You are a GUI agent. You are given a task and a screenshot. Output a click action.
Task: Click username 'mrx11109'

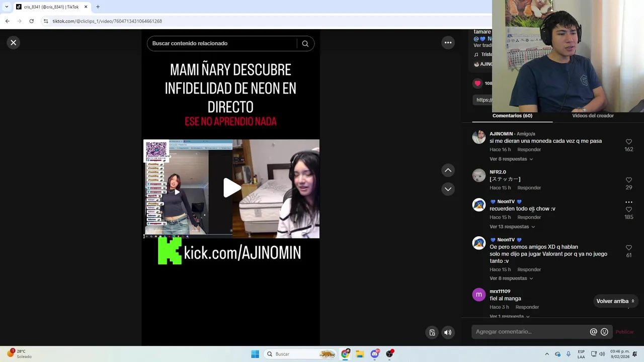coord(500,292)
